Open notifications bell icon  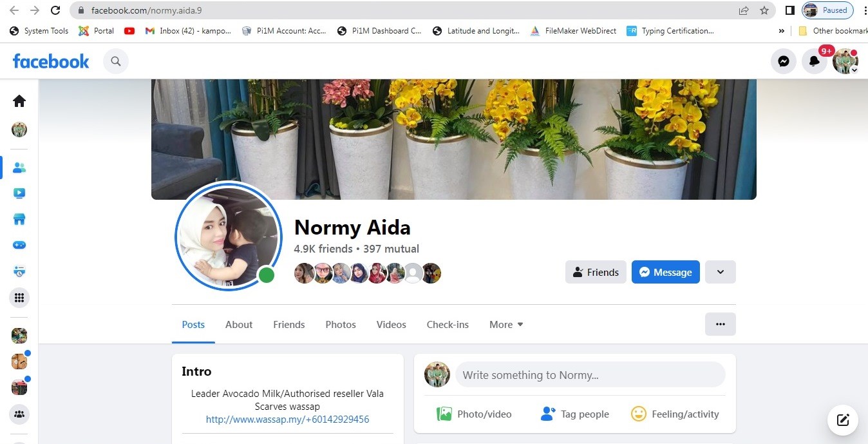click(x=815, y=61)
